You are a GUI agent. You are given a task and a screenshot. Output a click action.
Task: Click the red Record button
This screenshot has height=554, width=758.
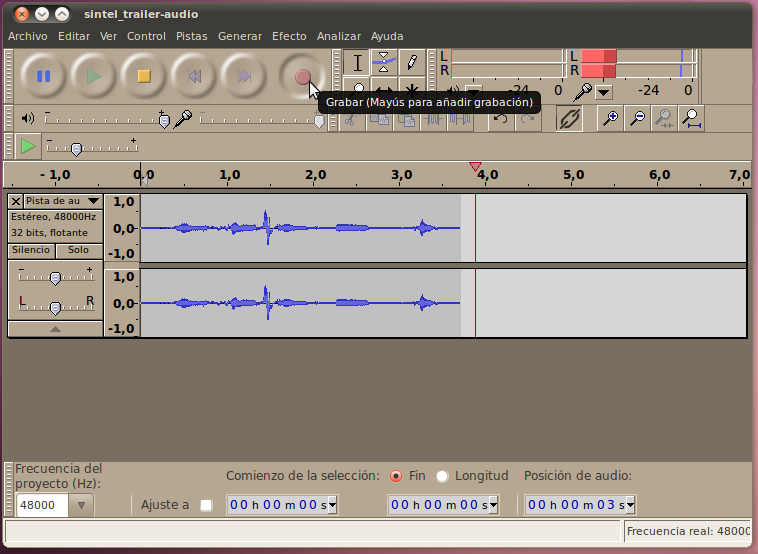[x=303, y=76]
